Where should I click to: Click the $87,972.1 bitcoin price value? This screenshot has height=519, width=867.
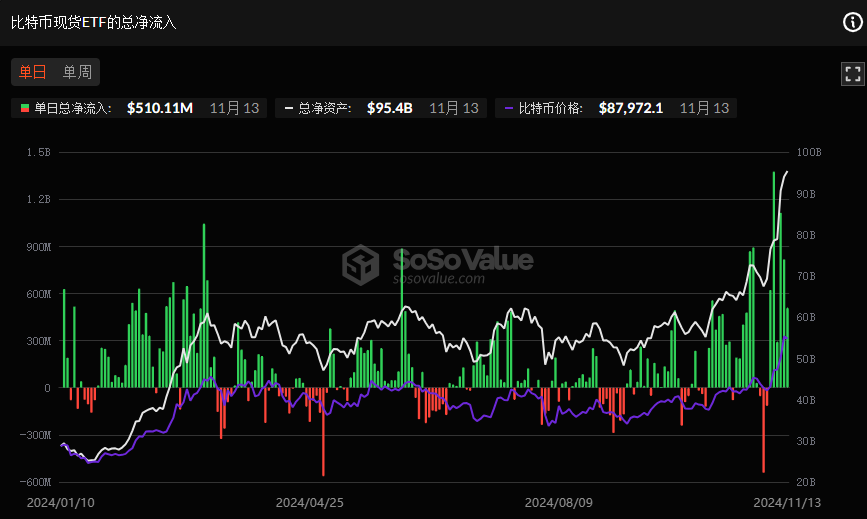631,108
